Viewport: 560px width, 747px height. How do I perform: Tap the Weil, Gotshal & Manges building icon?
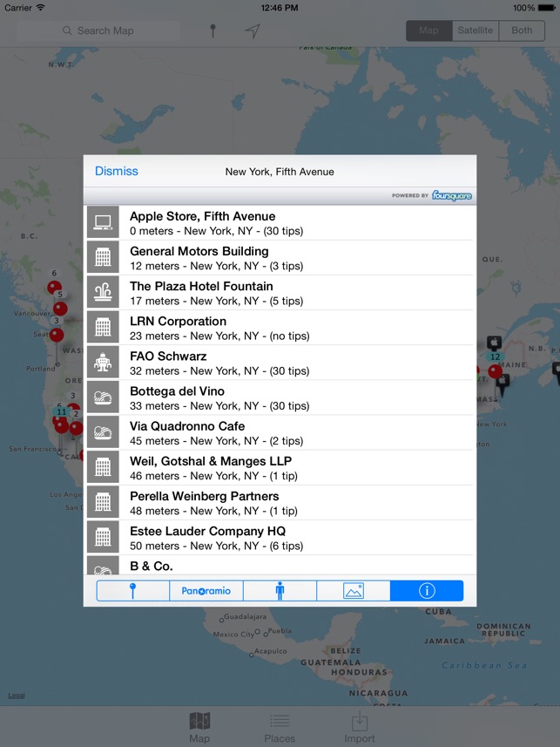click(x=103, y=467)
